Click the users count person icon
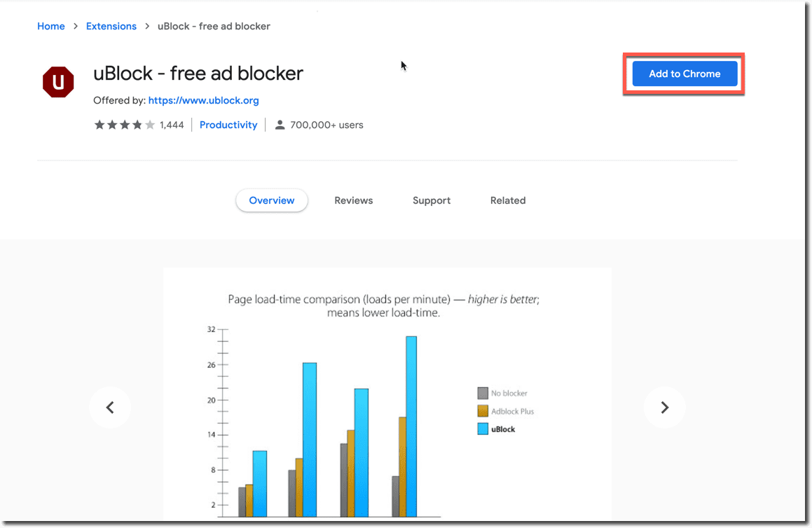This screenshot has height=528, width=812. [280, 125]
